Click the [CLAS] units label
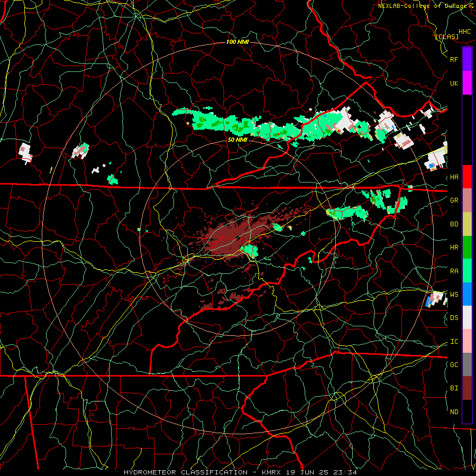The width and height of the screenshot is (476, 476). click(447, 37)
